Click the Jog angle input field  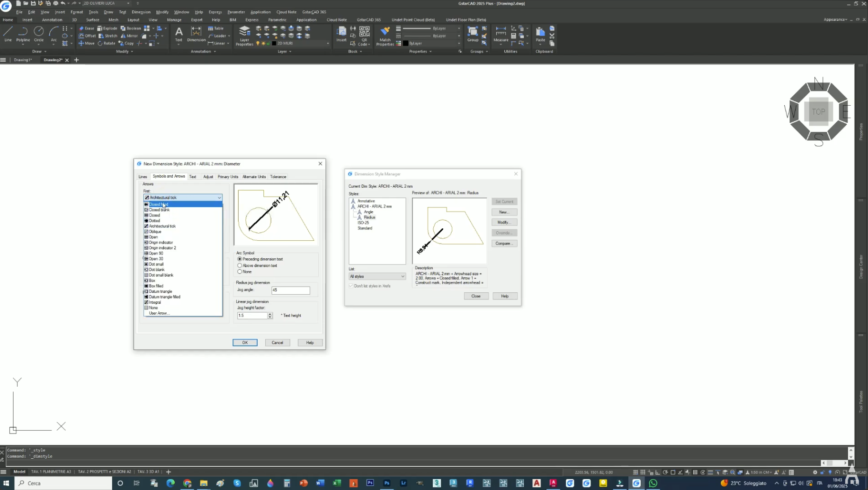[290, 290]
